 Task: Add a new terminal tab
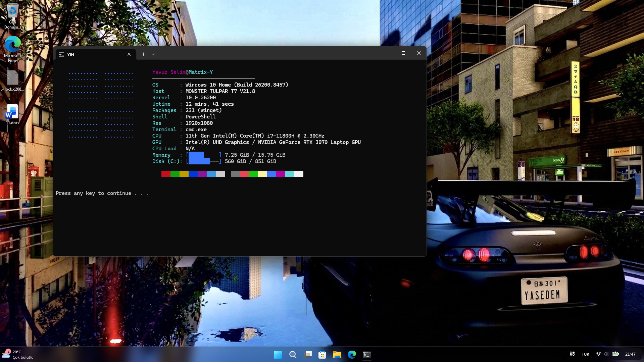point(143,54)
